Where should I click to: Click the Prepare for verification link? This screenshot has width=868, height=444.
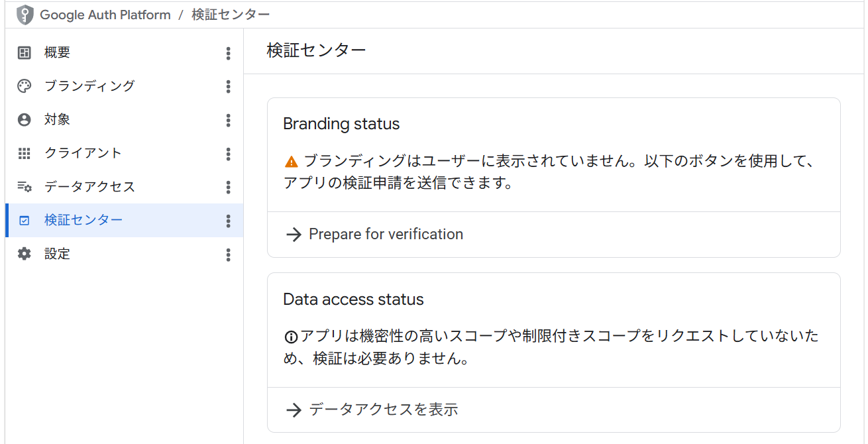pyautogui.click(x=386, y=235)
